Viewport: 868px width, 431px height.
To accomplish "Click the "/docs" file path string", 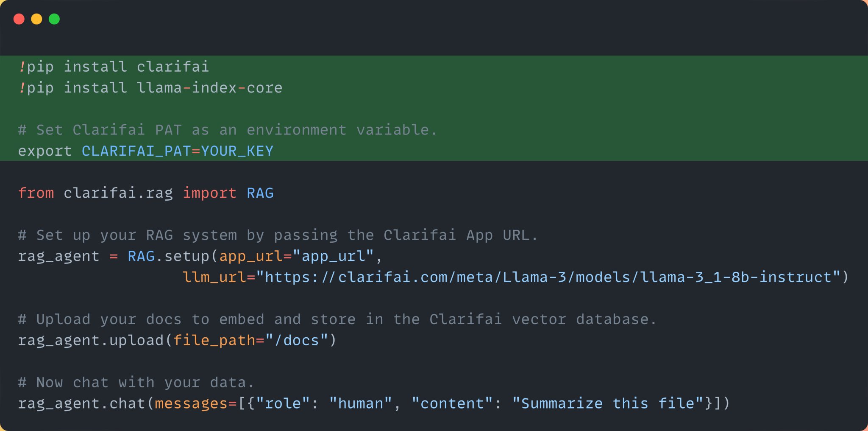I will click(x=297, y=340).
